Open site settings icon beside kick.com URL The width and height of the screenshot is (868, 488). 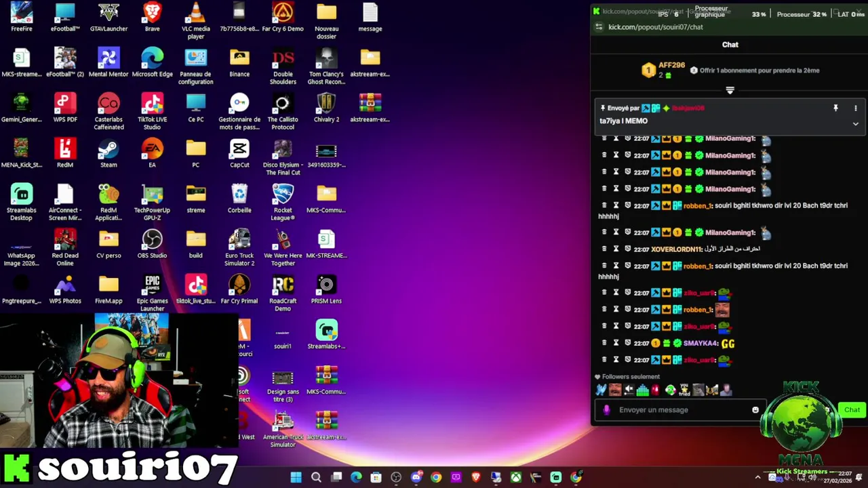tap(599, 27)
